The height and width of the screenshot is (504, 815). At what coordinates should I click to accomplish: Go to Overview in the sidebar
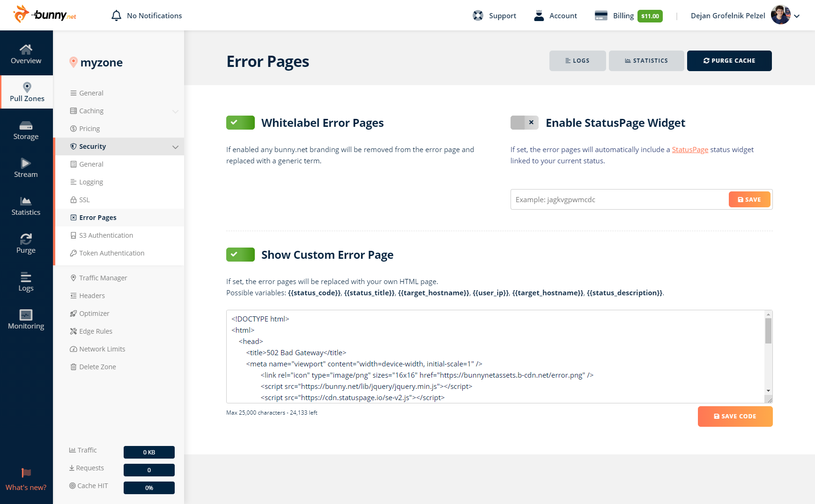tap(26, 54)
